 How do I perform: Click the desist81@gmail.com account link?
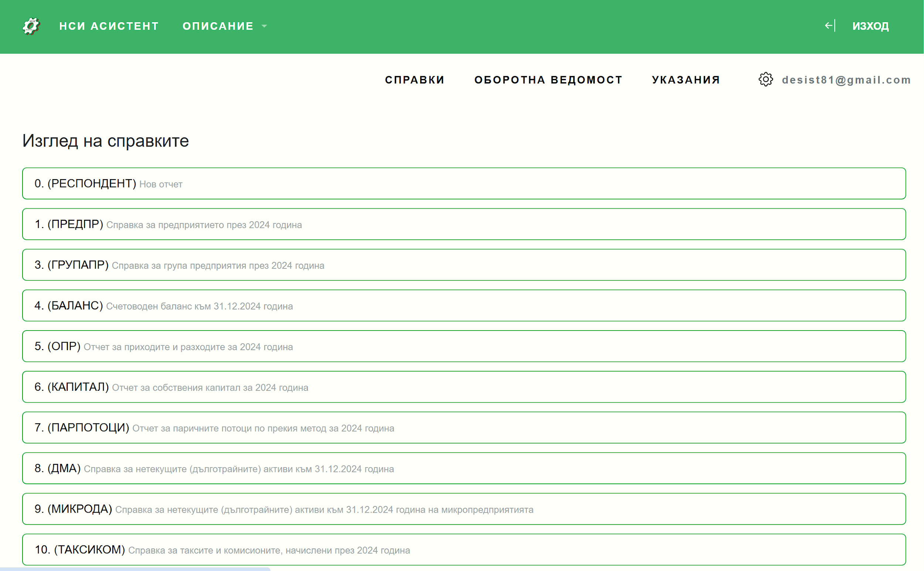(x=846, y=80)
